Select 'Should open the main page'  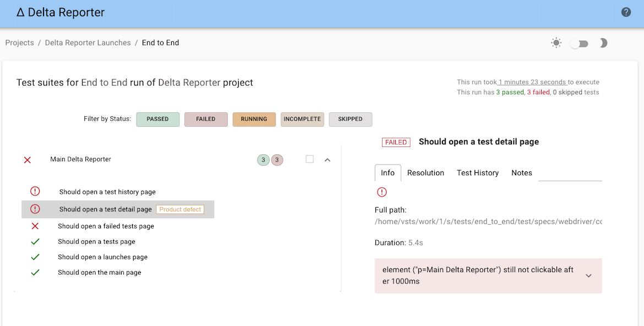[100, 272]
